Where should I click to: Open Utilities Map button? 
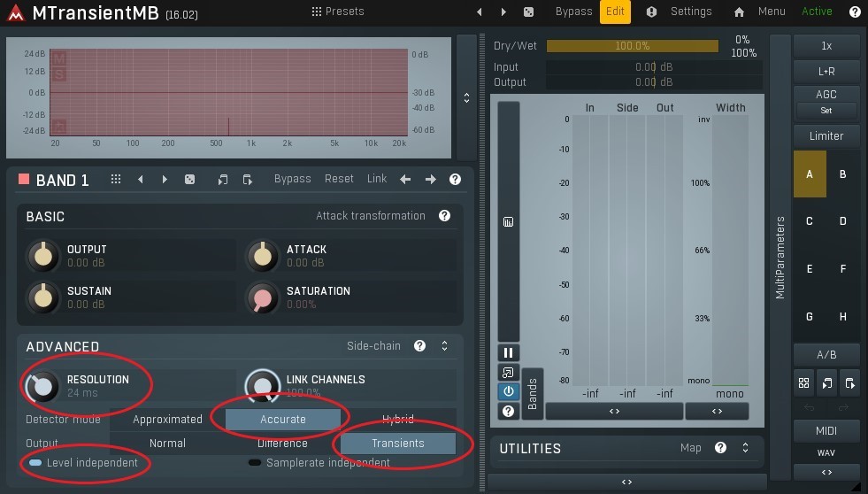pyautogui.click(x=690, y=447)
